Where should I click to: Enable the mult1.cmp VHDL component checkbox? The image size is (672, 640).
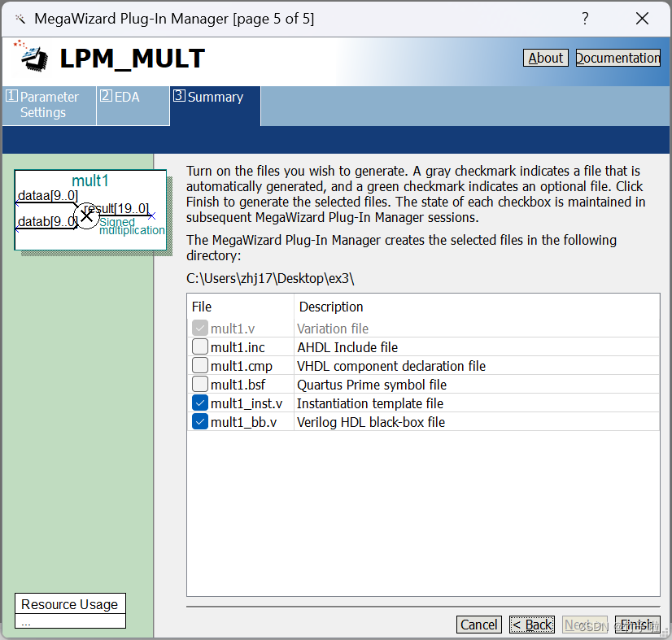pyautogui.click(x=199, y=366)
